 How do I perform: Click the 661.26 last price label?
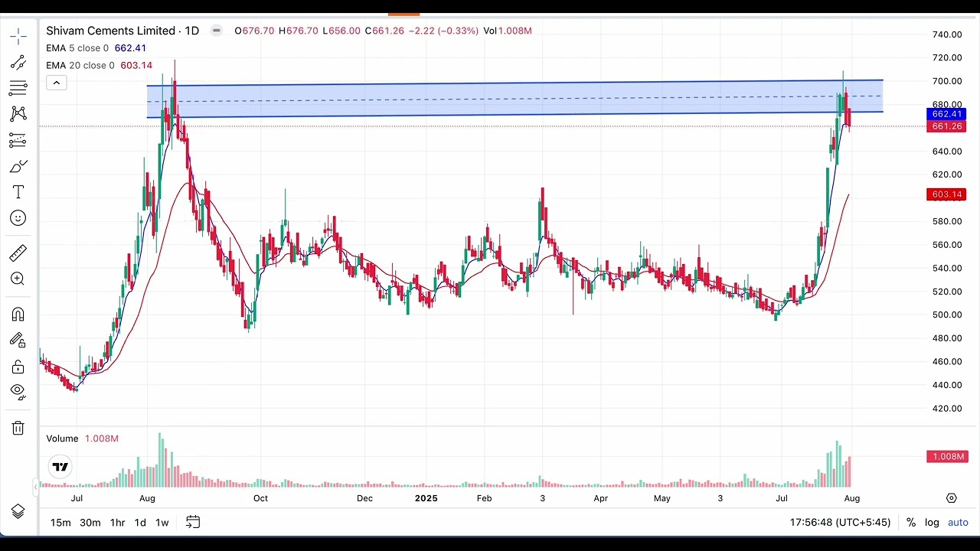(x=946, y=126)
